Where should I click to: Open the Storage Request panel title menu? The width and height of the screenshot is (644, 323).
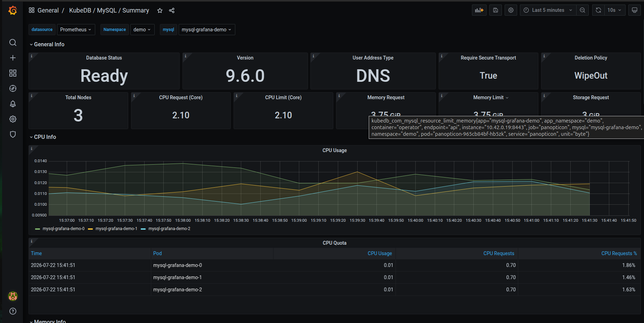(591, 97)
